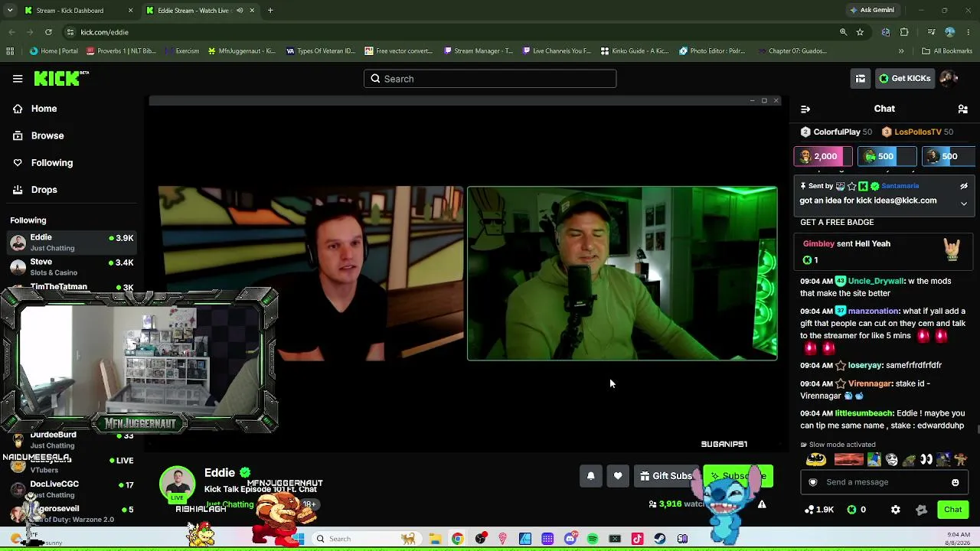Click Uncle_Drywall username in chat

(876, 281)
